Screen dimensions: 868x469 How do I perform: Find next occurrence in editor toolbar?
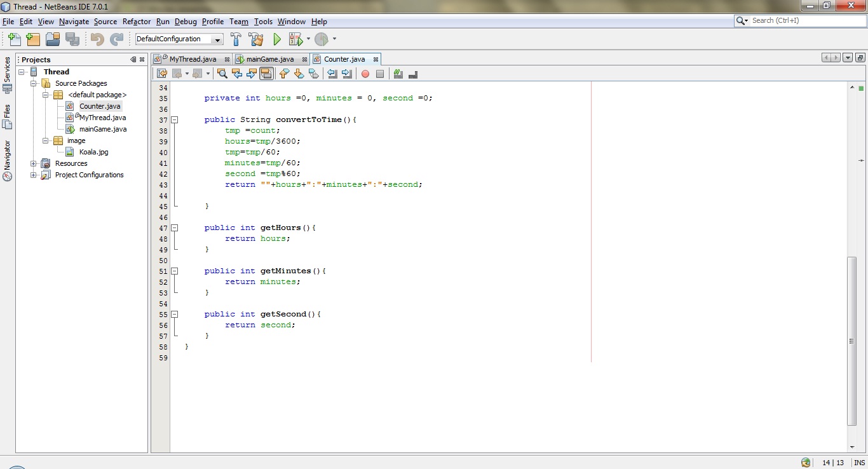[x=252, y=74]
